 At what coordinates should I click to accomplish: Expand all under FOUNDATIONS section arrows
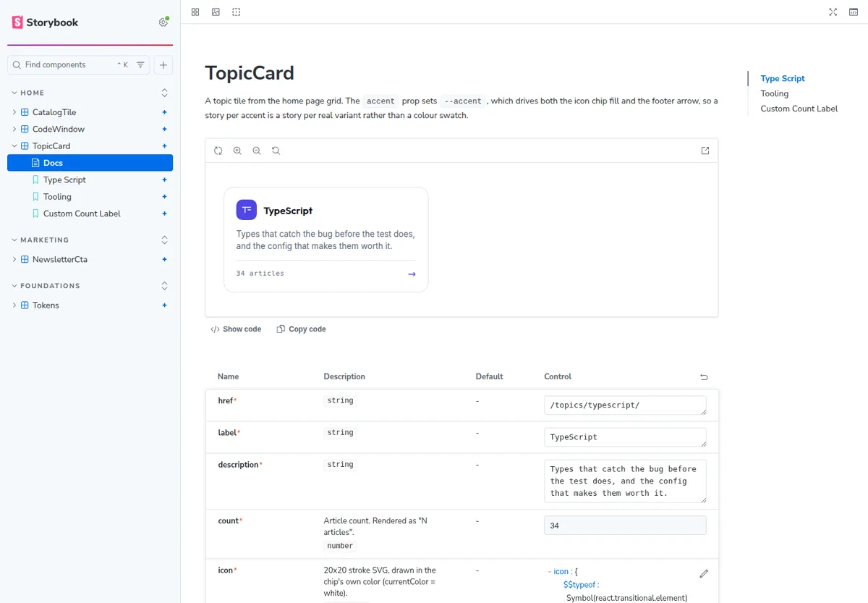tap(164, 286)
